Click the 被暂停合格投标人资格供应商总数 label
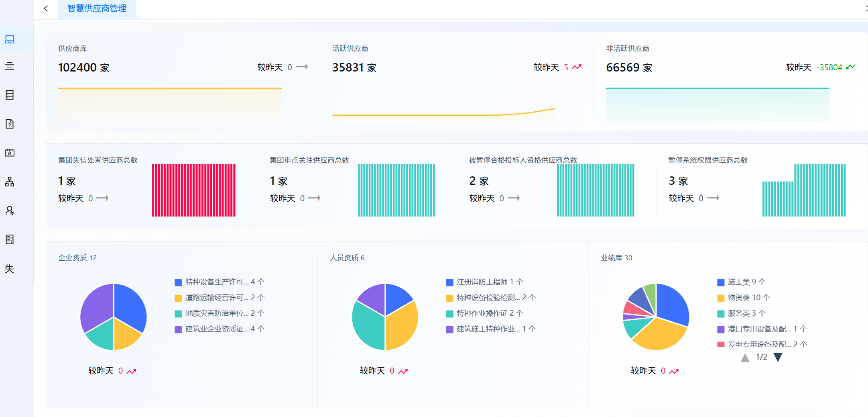The image size is (868, 417). pyautogui.click(x=523, y=160)
